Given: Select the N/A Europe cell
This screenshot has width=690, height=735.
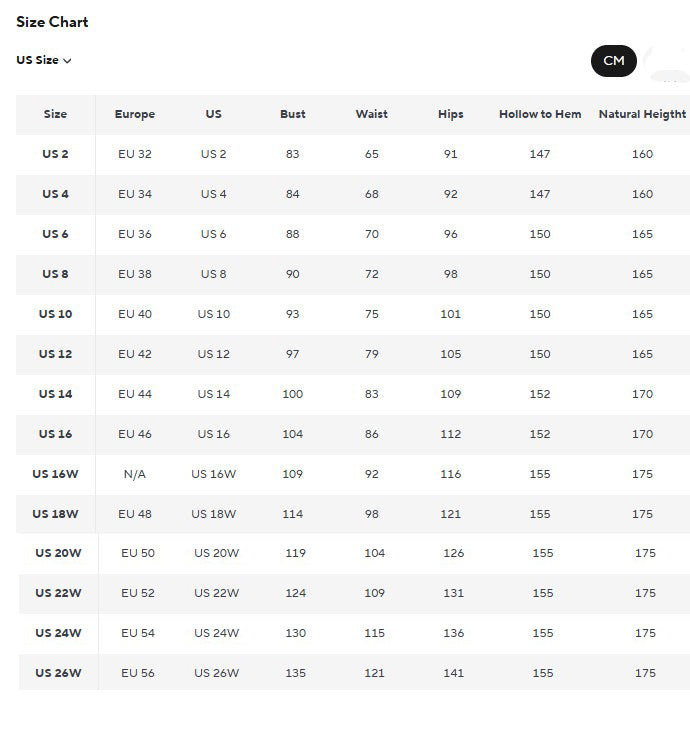Looking at the screenshot, I should (x=135, y=474).
